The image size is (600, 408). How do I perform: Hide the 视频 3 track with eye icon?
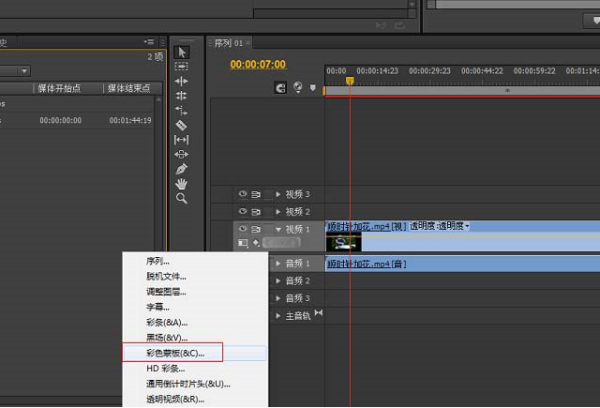click(242, 194)
